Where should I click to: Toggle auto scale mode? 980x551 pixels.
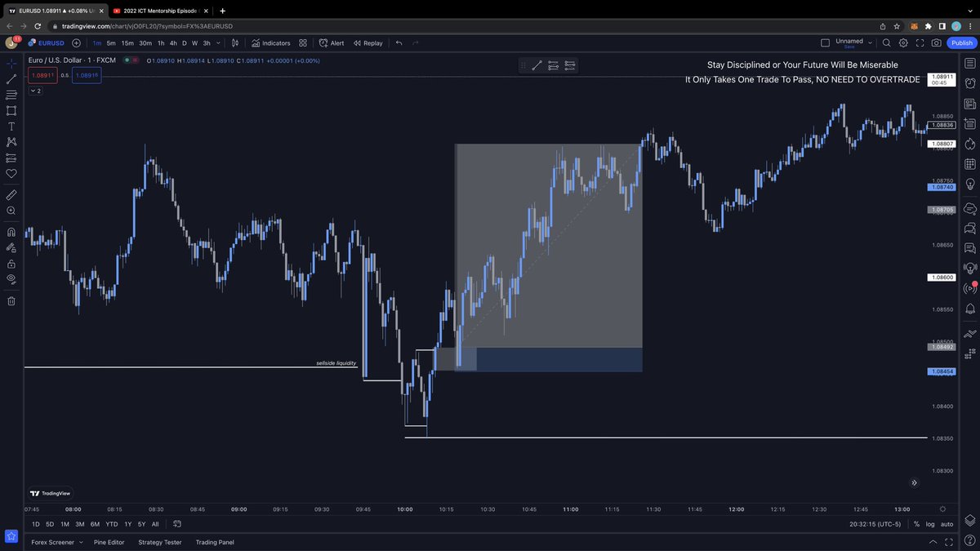pyautogui.click(x=947, y=524)
